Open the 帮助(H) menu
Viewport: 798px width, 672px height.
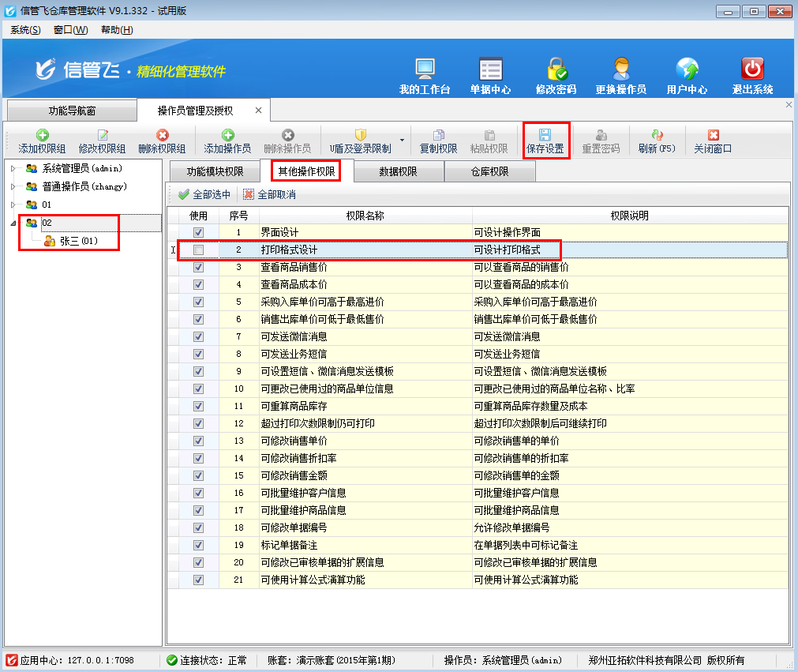(117, 30)
